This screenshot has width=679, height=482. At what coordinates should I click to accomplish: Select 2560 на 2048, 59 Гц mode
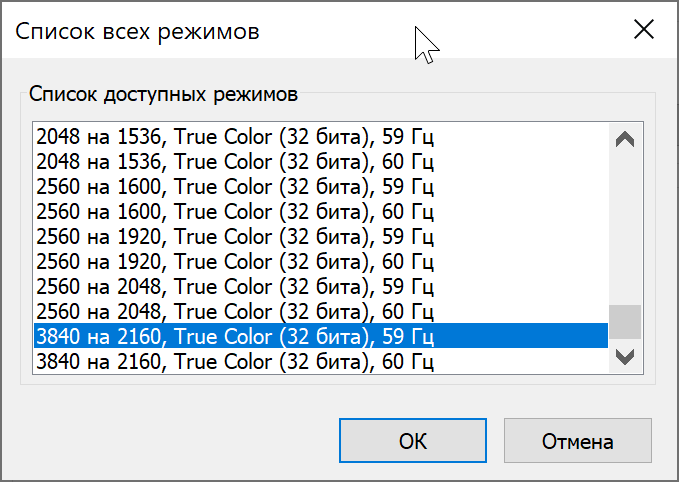[x=235, y=286]
